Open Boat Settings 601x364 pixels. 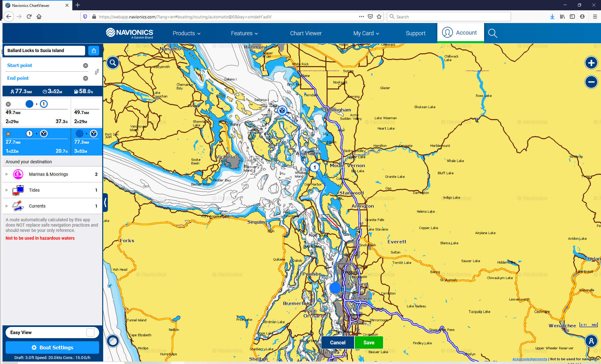(52, 347)
